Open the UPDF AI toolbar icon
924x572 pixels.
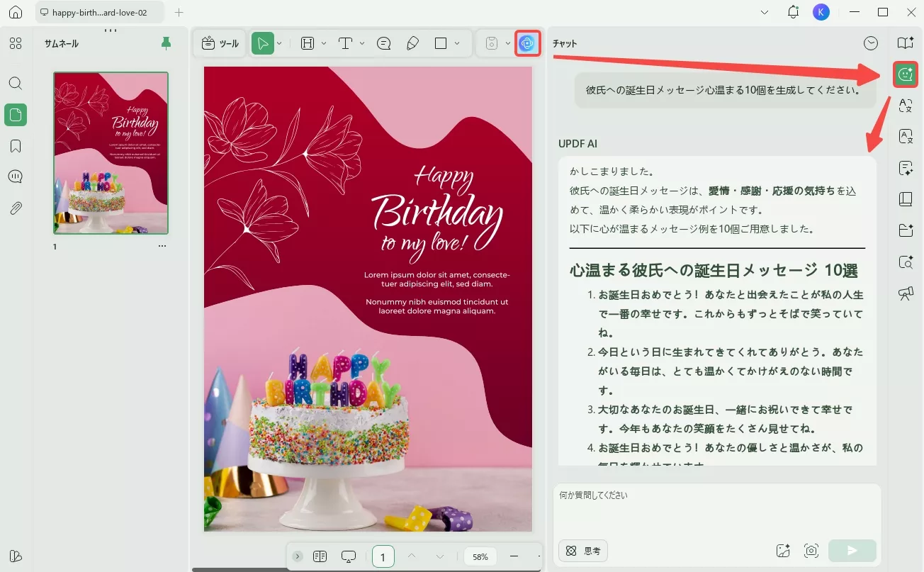click(526, 43)
